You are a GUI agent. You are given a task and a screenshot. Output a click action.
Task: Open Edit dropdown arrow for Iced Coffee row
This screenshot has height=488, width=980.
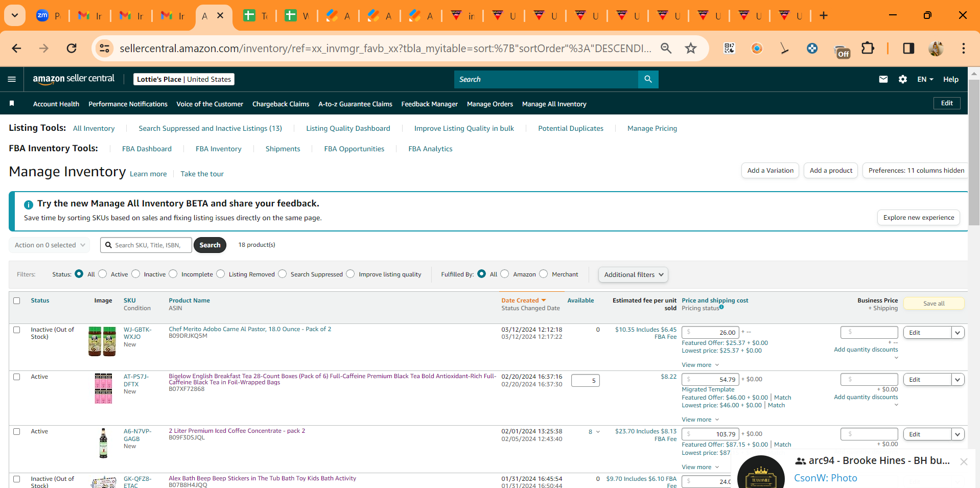958,434
